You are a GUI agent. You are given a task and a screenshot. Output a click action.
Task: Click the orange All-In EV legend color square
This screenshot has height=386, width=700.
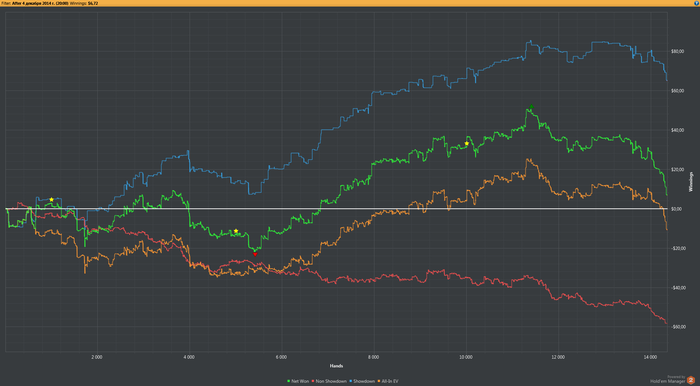379,381
